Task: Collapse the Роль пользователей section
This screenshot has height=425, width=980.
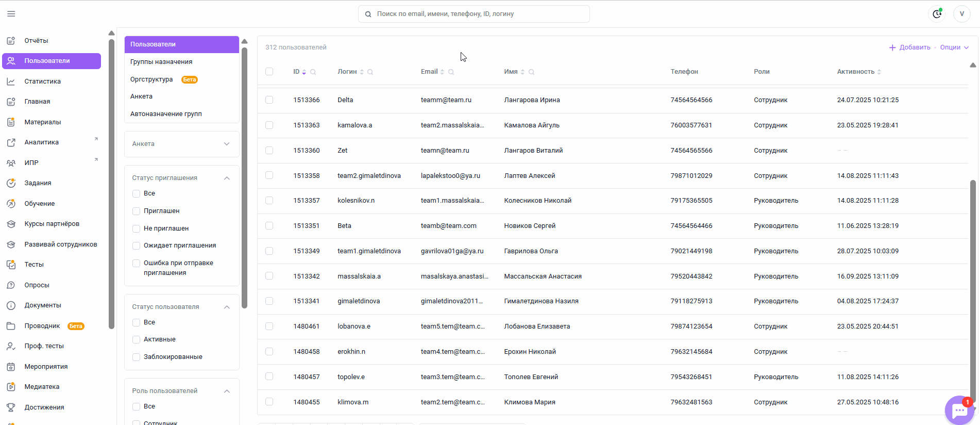Action: pyautogui.click(x=227, y=391)
